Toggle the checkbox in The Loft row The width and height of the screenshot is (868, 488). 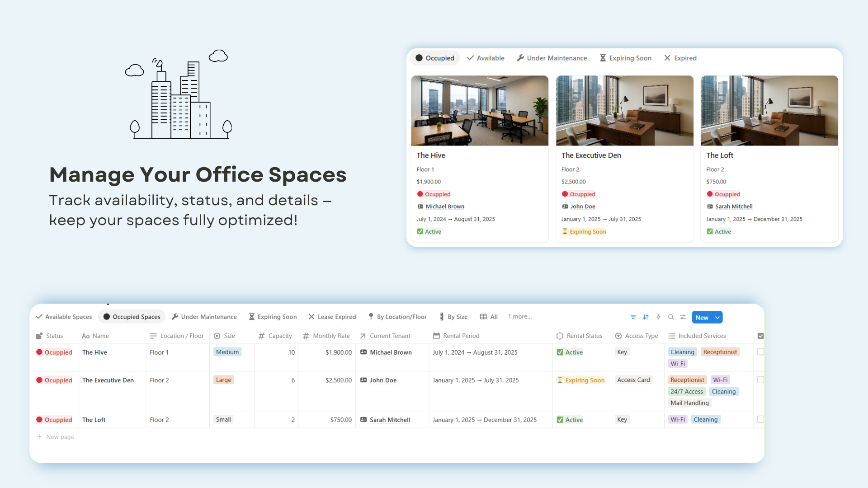[x=760, y=419]
